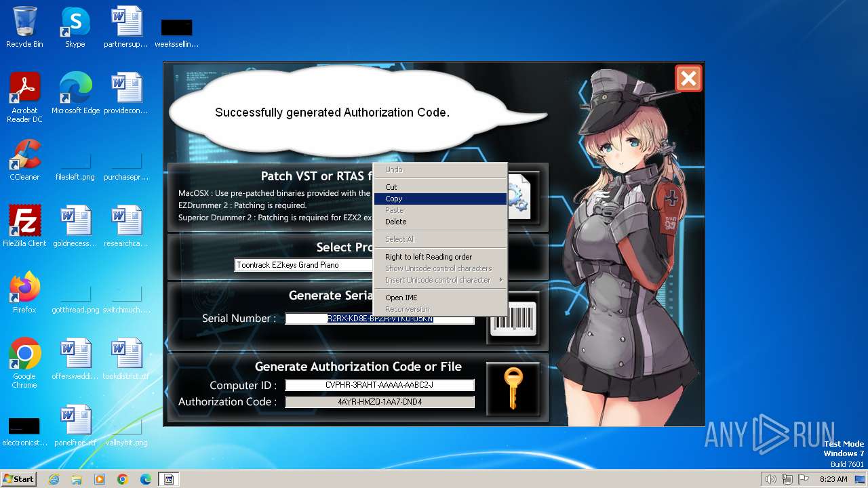Click the Authorization Code field
Screen dimensions: 868x488
380,402
